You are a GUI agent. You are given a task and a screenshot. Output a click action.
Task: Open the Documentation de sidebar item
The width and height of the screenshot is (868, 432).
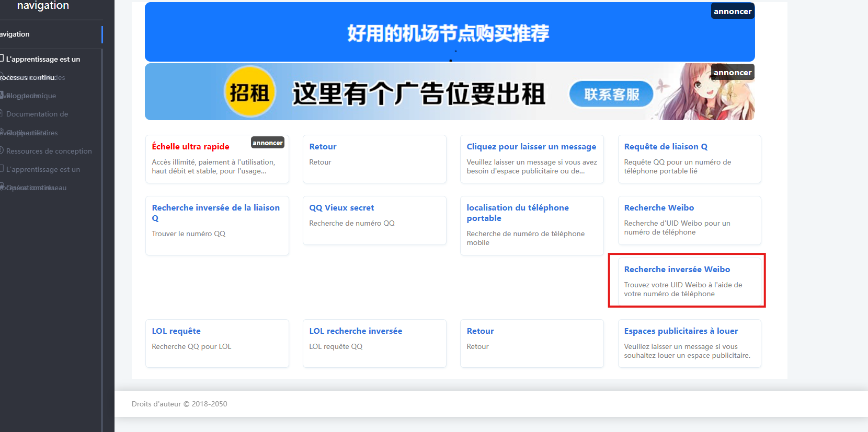37,114
